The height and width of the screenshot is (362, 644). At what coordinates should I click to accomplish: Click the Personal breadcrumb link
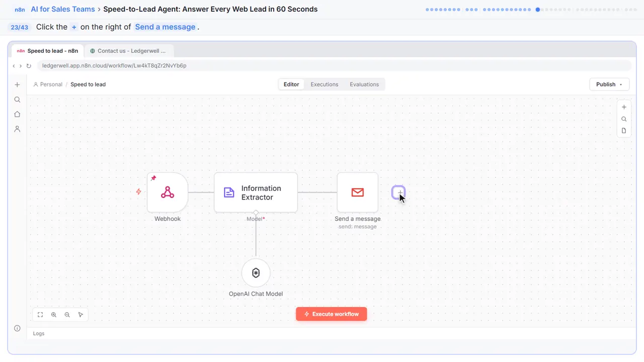[48, 84]
